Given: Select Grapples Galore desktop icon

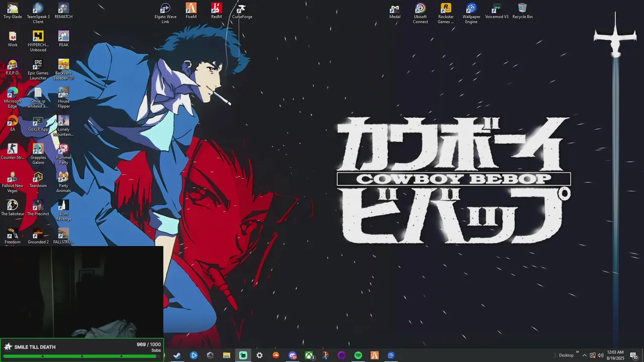Looking at the screenshot, I should pos(38,154).
